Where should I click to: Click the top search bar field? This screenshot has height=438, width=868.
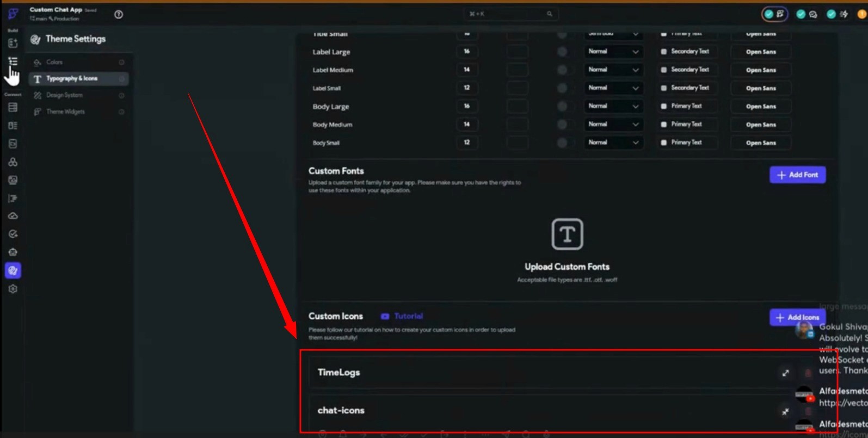(x=510, y=14)
